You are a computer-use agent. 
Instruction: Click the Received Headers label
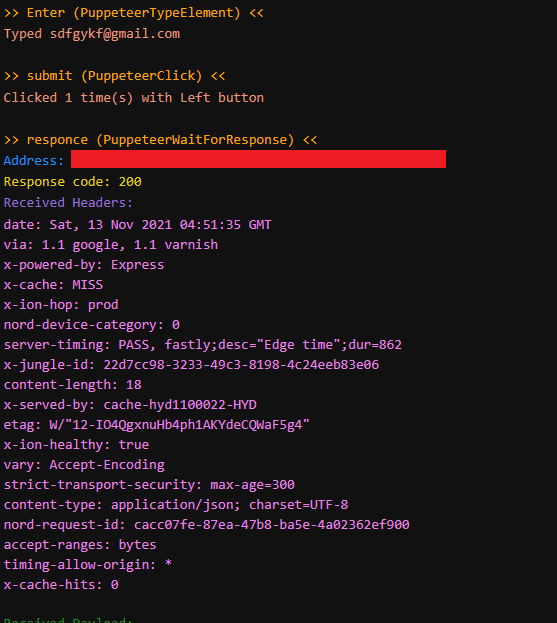click(68, 203)
